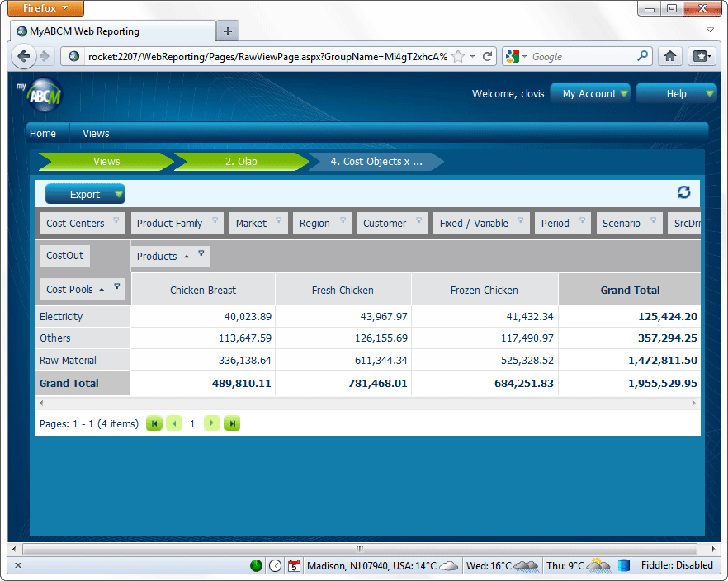Click the Grand Total column header
The height and width of the screenshot is (581, 728).
630,290
